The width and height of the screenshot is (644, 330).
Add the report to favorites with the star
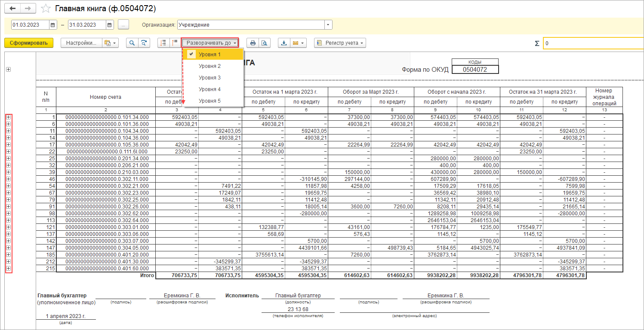point(46,9)
